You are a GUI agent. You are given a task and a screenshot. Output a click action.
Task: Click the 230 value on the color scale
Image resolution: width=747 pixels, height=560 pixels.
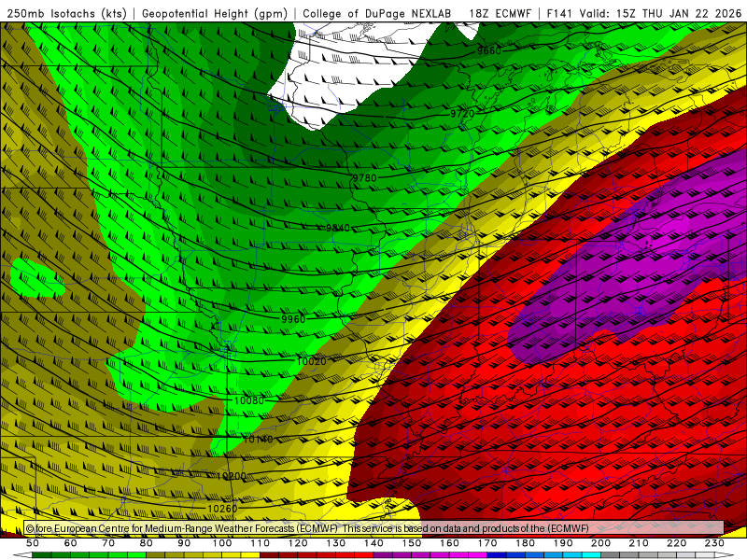715,543
